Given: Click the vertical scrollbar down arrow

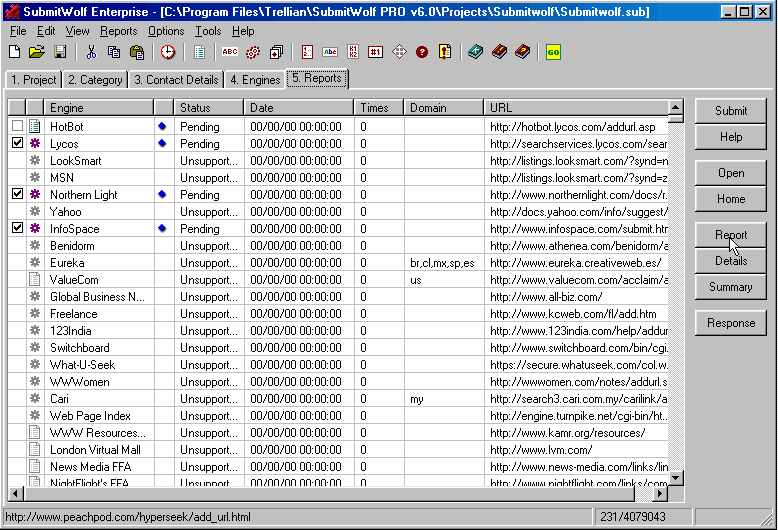Looking at the screenshot, I should point(676,478).
